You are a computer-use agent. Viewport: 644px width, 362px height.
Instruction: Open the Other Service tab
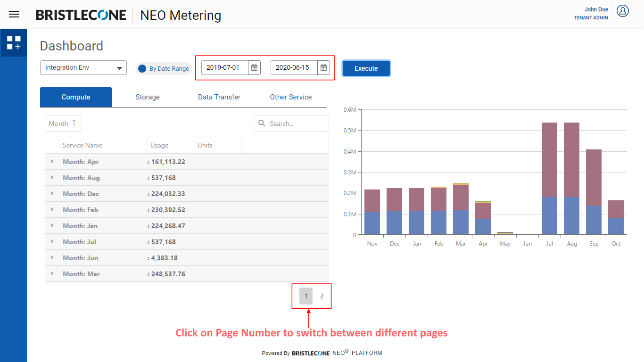click(291, 97)
